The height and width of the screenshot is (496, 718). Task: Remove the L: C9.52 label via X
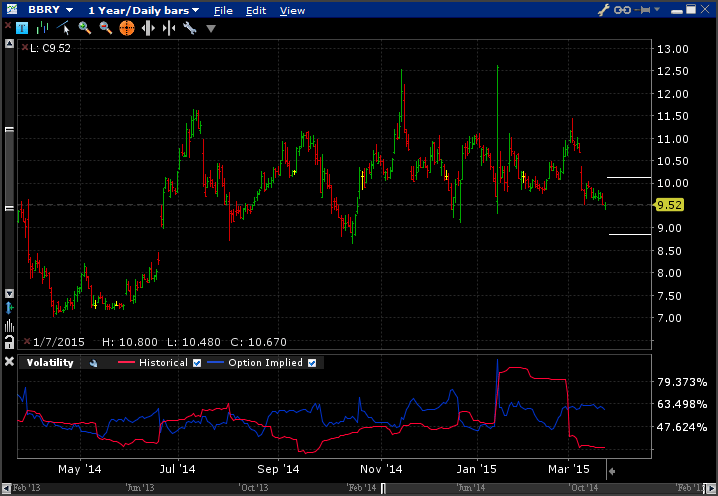25,47
